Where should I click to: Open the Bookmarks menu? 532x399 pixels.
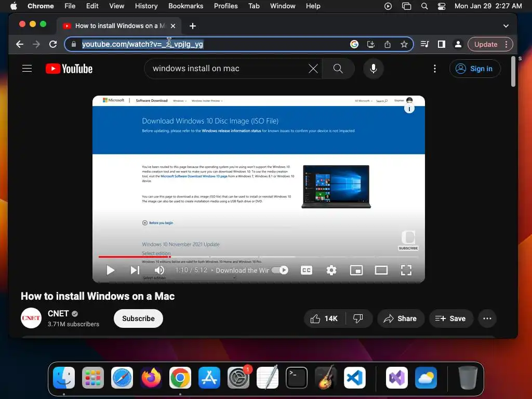(x=185, y=6)
